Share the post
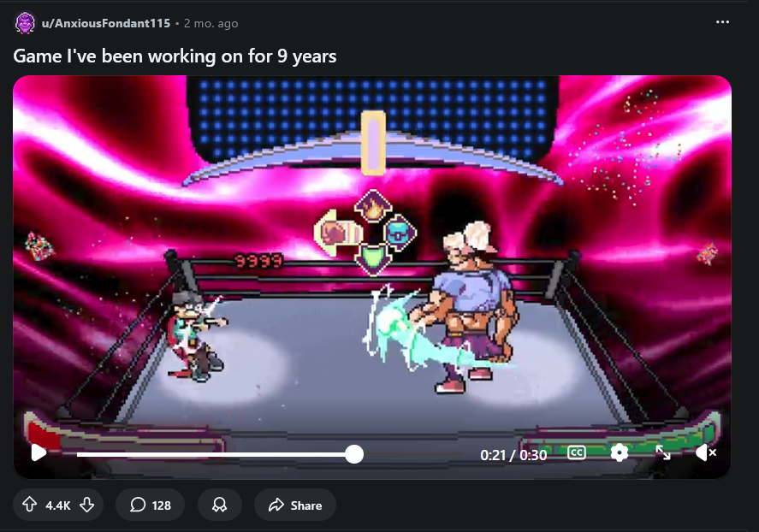Image resolution: width=759 pixels, height=532 pixels. tap(295, 505)
